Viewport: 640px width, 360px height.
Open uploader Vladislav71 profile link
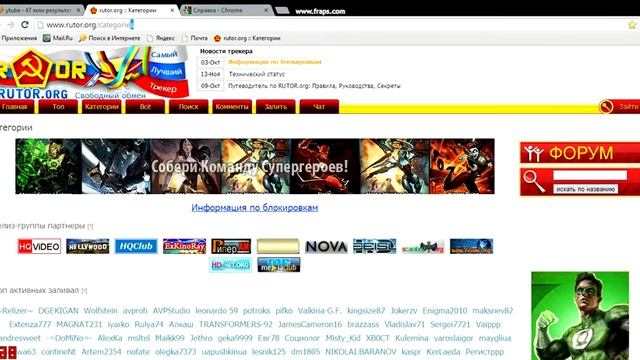[404, 324]
